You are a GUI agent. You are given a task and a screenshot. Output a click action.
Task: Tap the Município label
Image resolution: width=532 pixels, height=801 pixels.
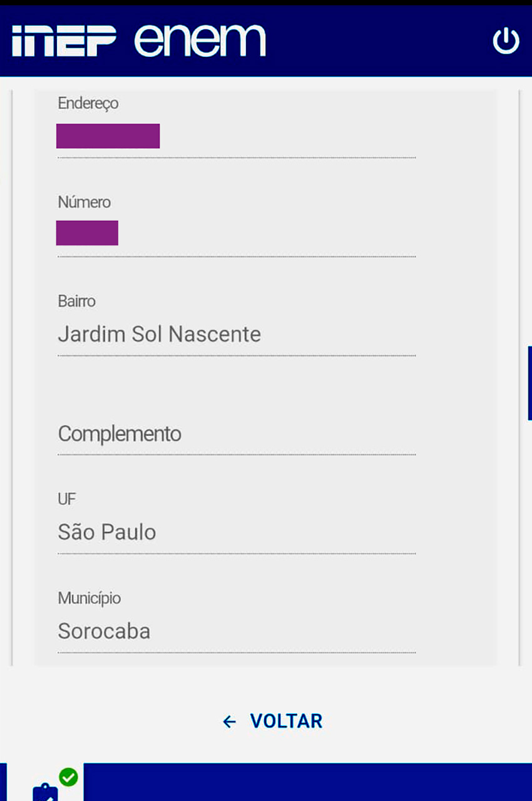pos(89,598)
